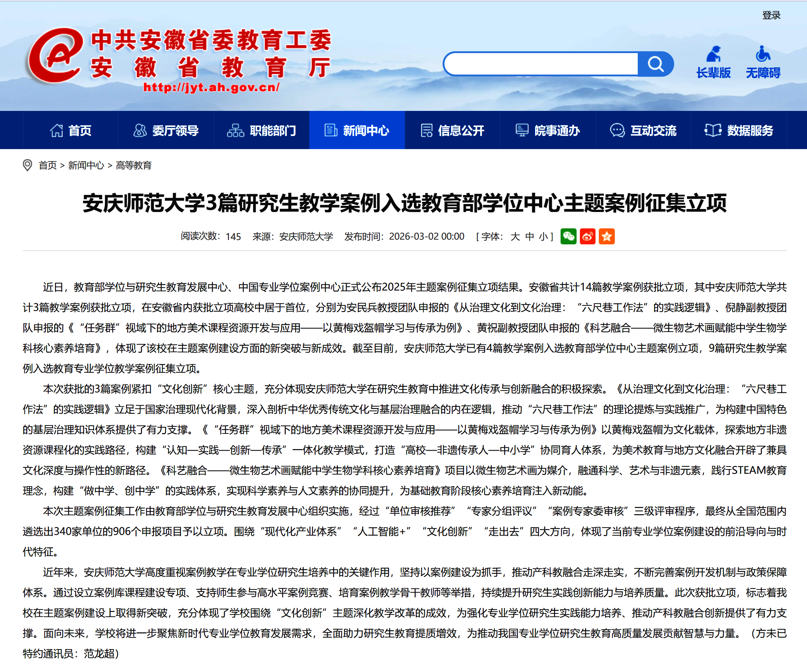Share article via WeChat icon

click(568, 236)
